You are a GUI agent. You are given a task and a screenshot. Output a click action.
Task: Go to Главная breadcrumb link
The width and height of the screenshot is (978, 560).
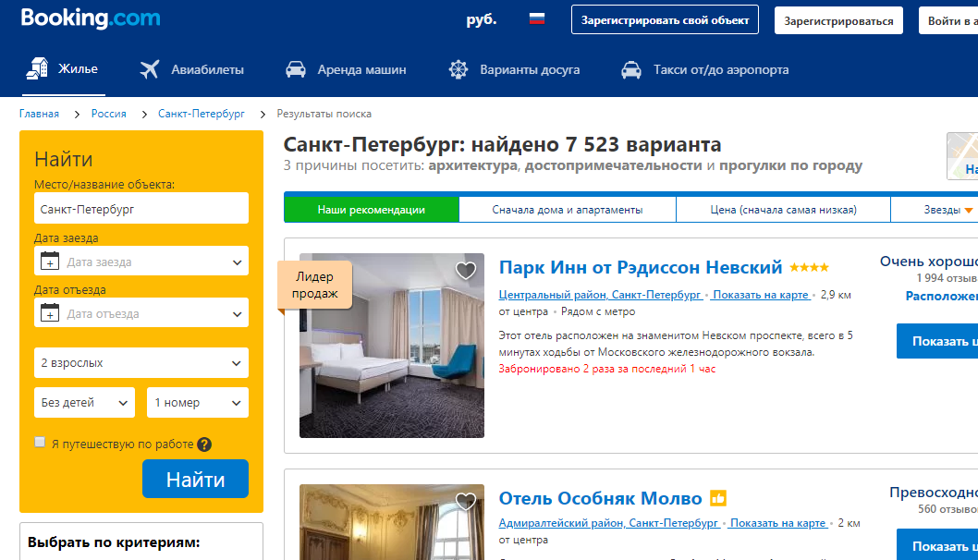coord(40,114)
